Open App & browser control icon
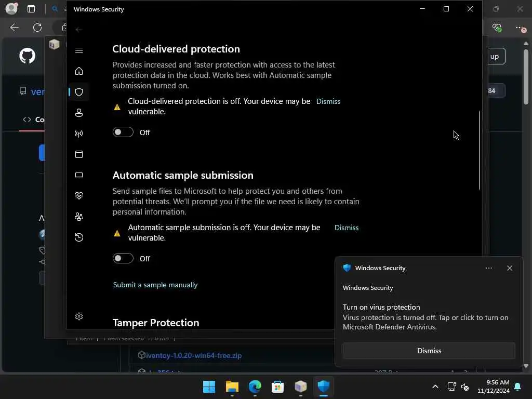This screenshot has height=399, width=532. pyautogui.click(x=79, y=154)
